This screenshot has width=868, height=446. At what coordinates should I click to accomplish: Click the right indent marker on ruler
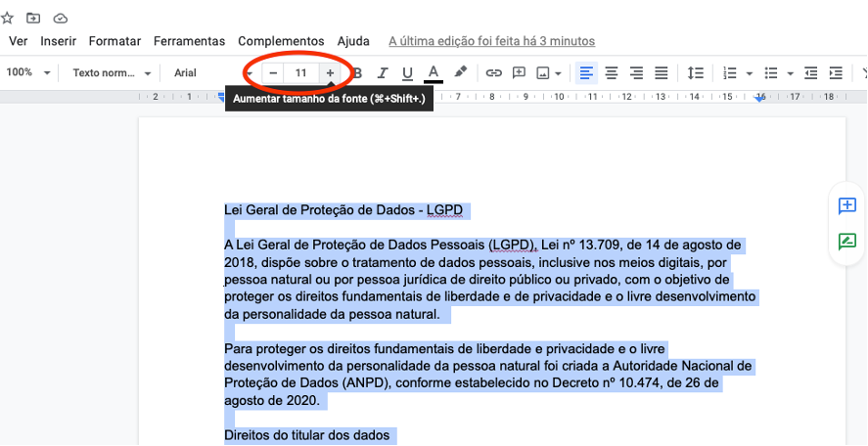pos(760,98)
